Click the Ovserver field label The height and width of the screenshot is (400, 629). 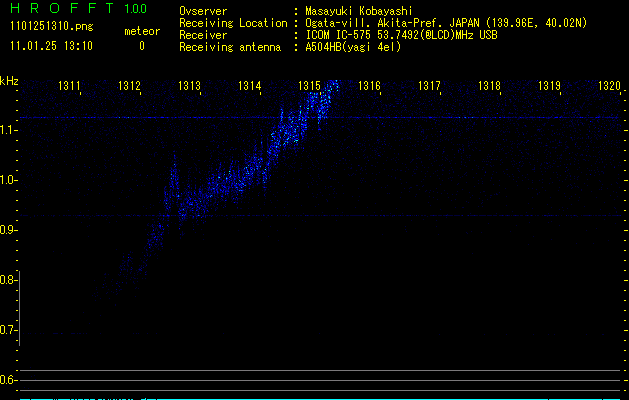pyautogui.click(x=203, y=11)
